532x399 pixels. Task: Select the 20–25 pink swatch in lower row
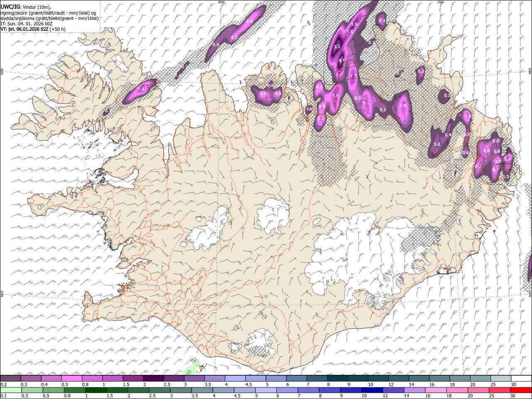[x=478, y=390]
